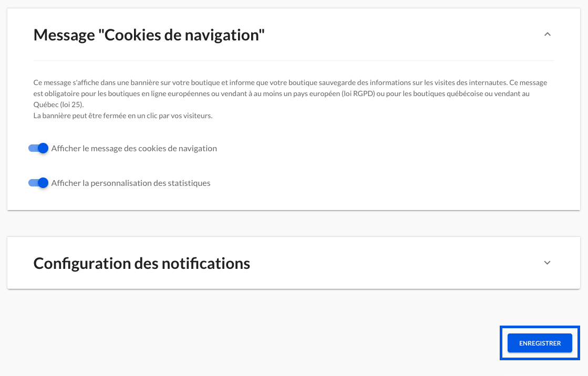The width and height of the screenshot is (588, 376).
Task: Disable the cookies de navigation message toggle
Action: (38, 149)
